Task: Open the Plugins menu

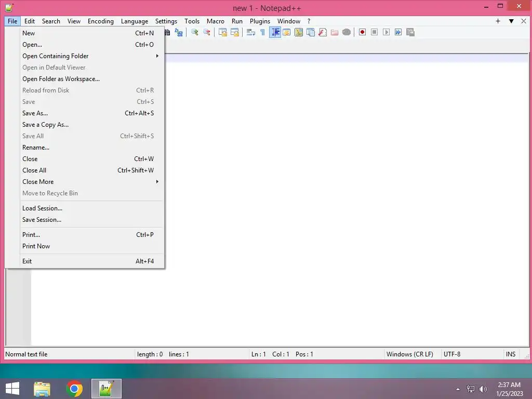Action: tap(260, 21)
